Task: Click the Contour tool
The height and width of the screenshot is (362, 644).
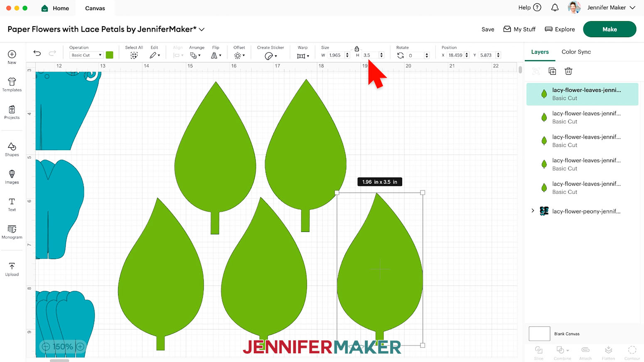Action: (632, 352)
